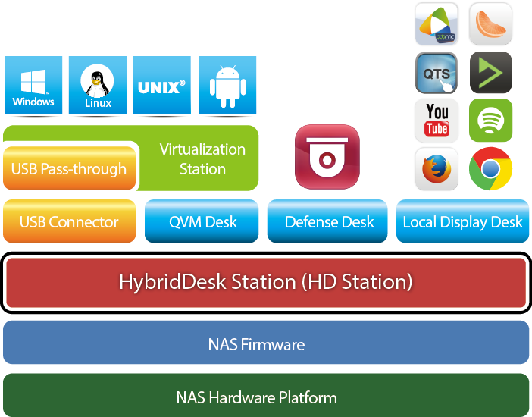532x417 pixels.
Task: Click the QVM Desk button
Action: coord(202,221)
